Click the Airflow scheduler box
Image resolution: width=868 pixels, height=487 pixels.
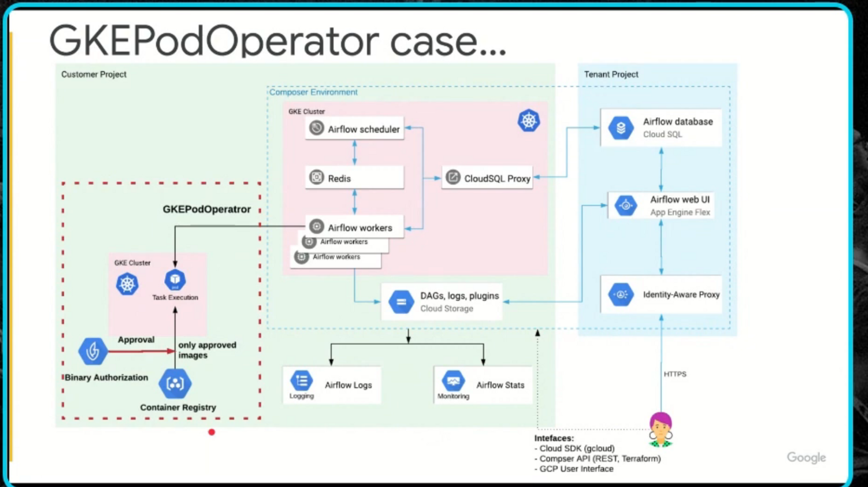355,128
